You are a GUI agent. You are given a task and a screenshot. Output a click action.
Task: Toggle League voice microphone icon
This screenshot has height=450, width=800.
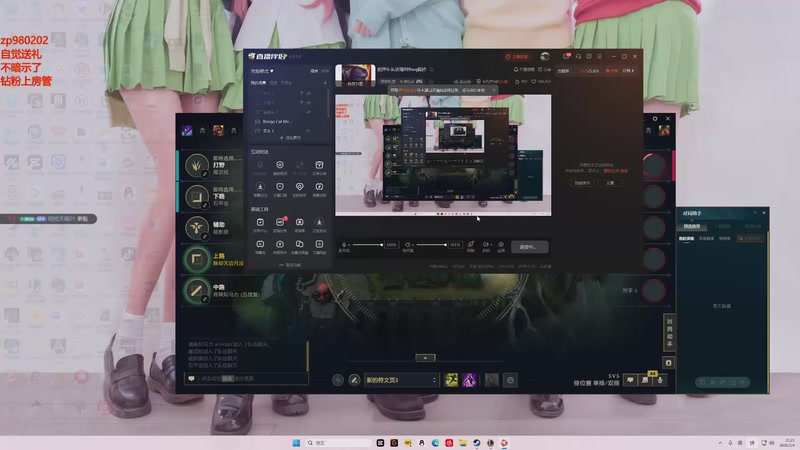(660, 380)
